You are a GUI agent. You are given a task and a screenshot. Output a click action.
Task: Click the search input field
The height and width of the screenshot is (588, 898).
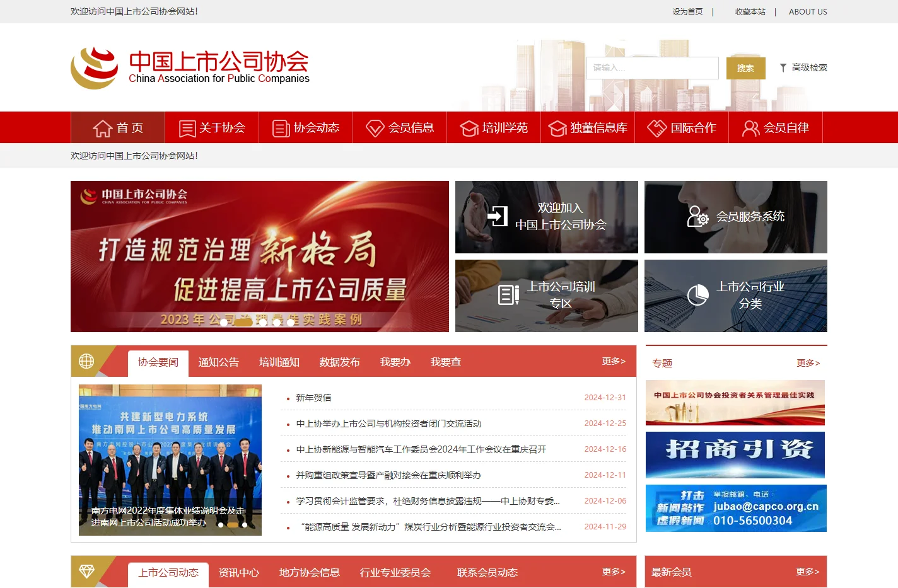[653, 68]
